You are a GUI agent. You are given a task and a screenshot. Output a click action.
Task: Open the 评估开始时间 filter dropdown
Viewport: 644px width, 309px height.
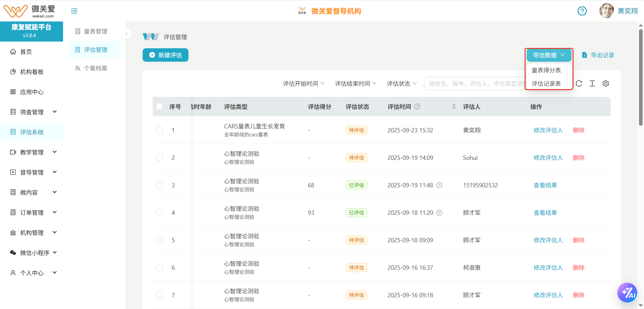[x=304, y=83]
